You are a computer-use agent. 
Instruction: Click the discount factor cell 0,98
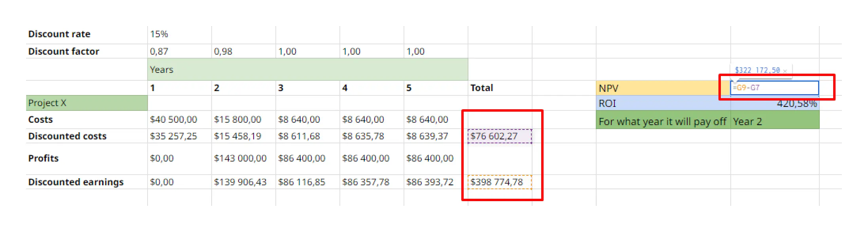pyautogui.click(x=244, y=51)
